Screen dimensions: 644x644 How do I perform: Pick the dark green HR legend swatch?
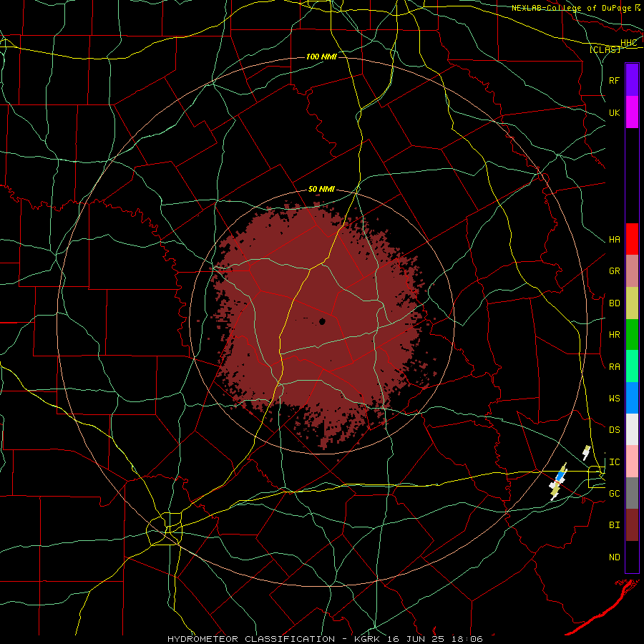coord(632,335)
